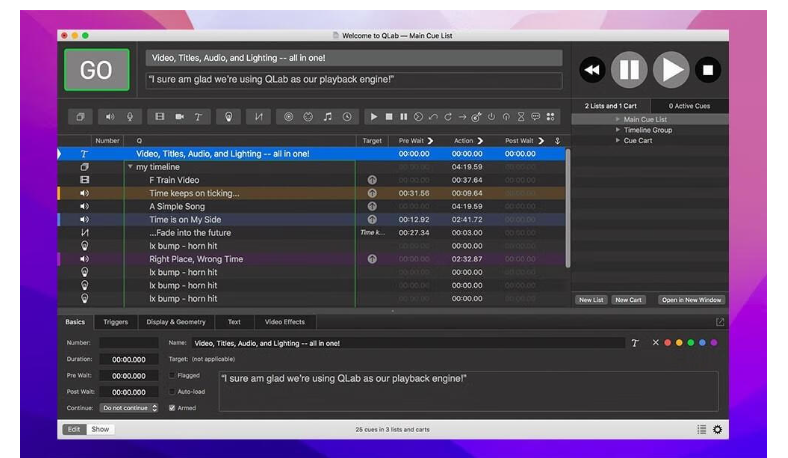Image resolution: width=788 pixels, height=458 pixels.
Task: Switch the workspace to Edit mode
Action: point(74,429)
